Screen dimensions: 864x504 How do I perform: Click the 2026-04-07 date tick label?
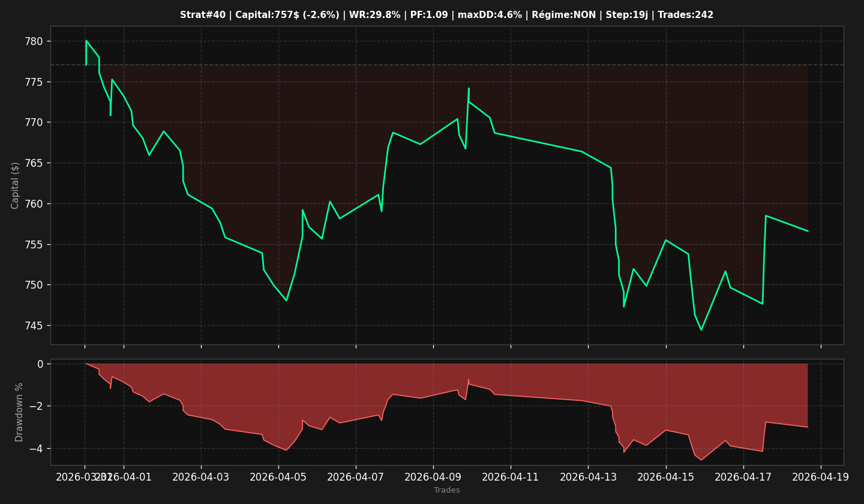356,477
